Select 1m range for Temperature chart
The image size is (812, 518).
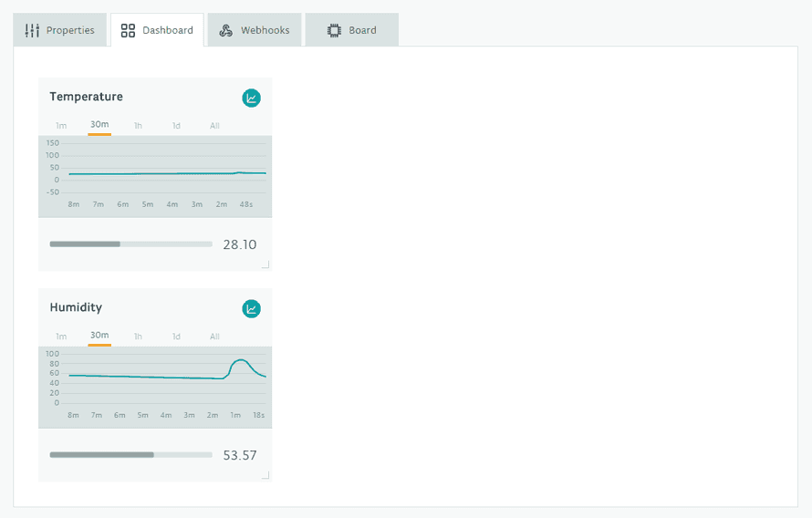[x=61, y=126]
